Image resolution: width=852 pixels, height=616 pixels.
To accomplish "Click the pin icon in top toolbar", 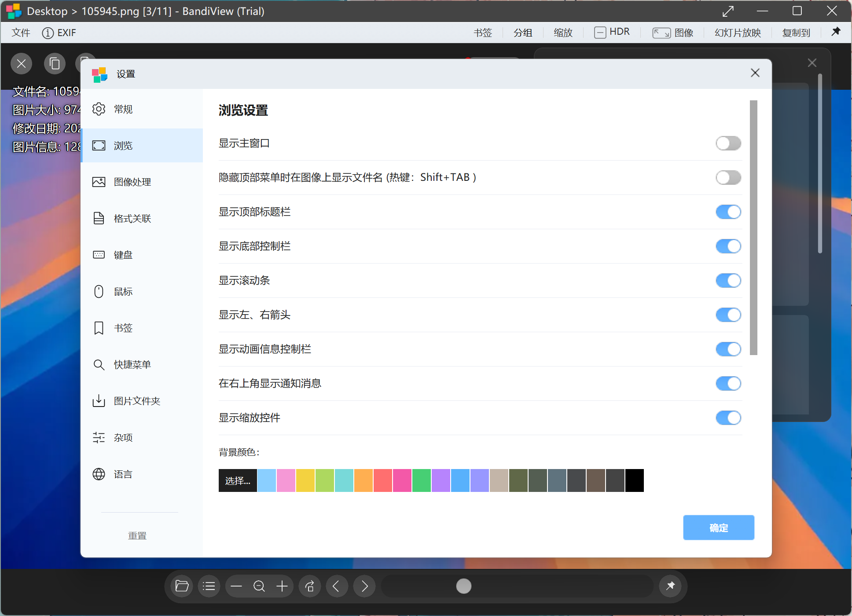I will 836,32.
